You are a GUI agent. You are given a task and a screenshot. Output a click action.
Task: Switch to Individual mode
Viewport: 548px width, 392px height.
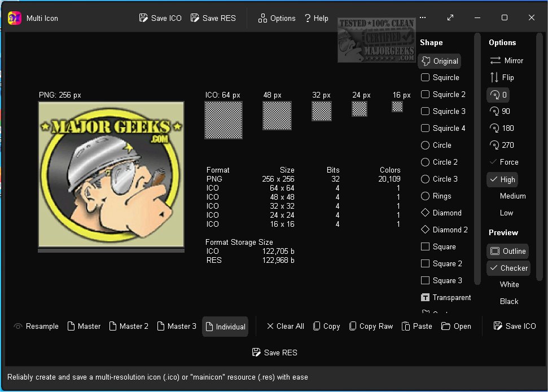pos(225,326)
